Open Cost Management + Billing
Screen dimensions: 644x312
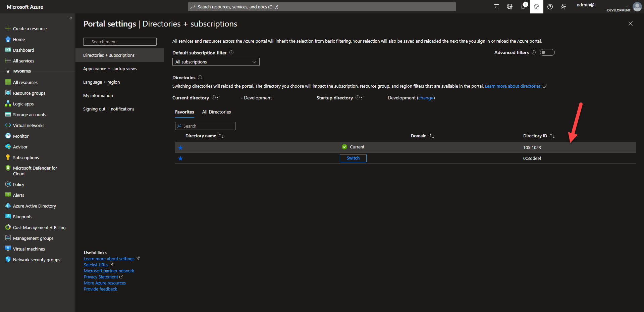[x=39, y=227]
